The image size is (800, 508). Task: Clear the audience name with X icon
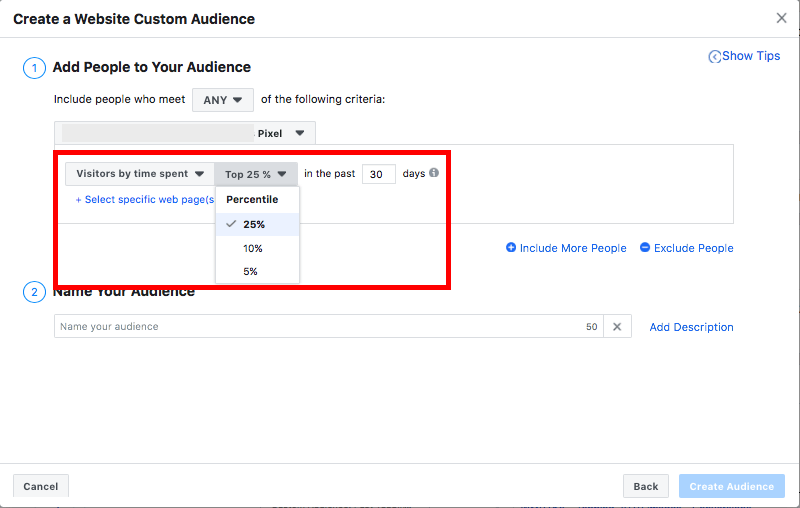617,327
